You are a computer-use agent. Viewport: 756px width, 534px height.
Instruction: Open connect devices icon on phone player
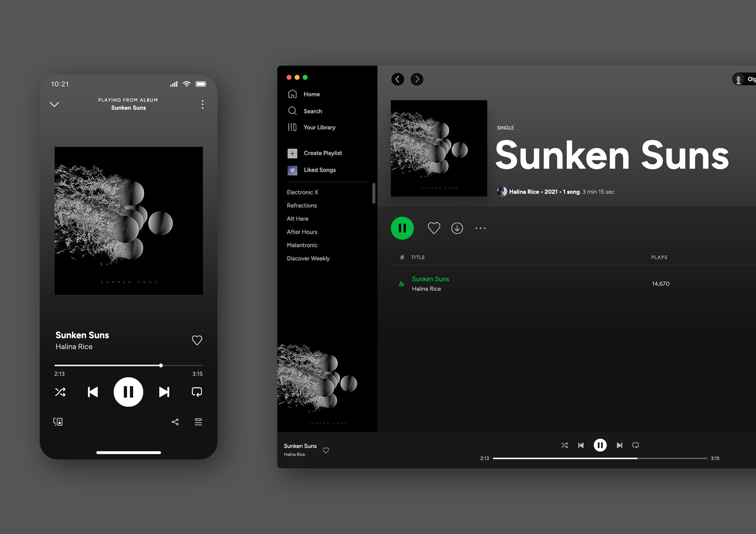coord(58,422)
